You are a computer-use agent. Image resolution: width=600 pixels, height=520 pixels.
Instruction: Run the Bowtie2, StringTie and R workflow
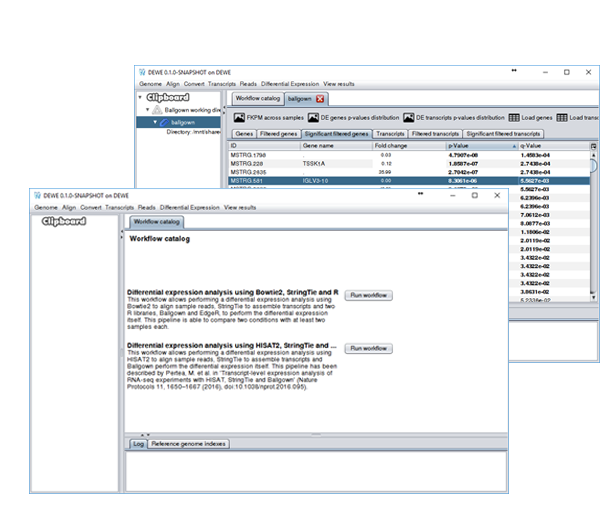369,295
